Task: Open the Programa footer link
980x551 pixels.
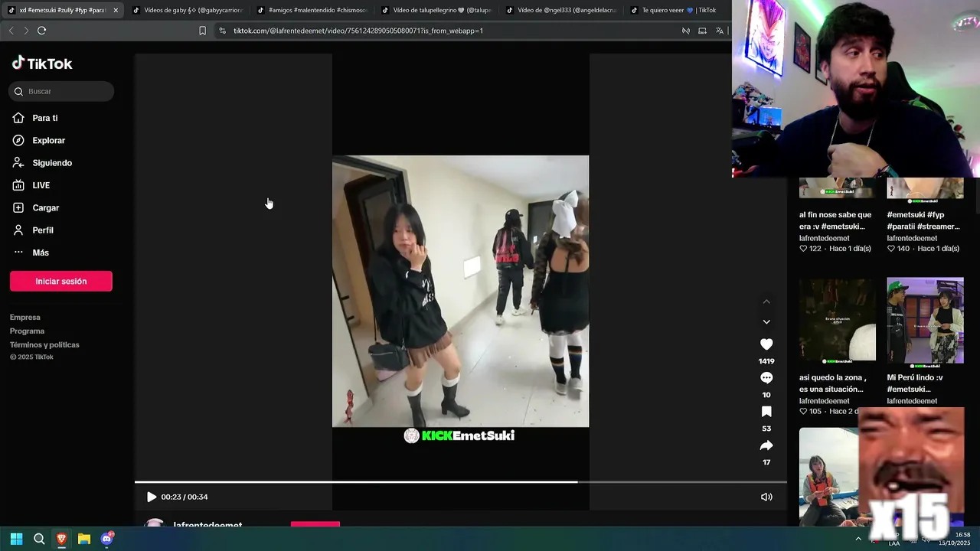Action: pos(27,331)
